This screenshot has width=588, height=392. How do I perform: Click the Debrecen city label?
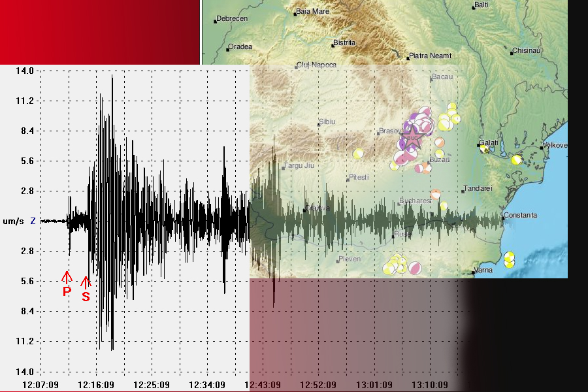pyautogui.click(x=231, y=19)
